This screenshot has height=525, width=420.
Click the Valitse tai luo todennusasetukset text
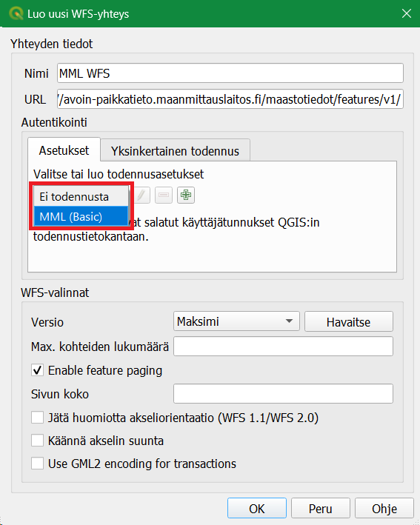coord(119,174)
